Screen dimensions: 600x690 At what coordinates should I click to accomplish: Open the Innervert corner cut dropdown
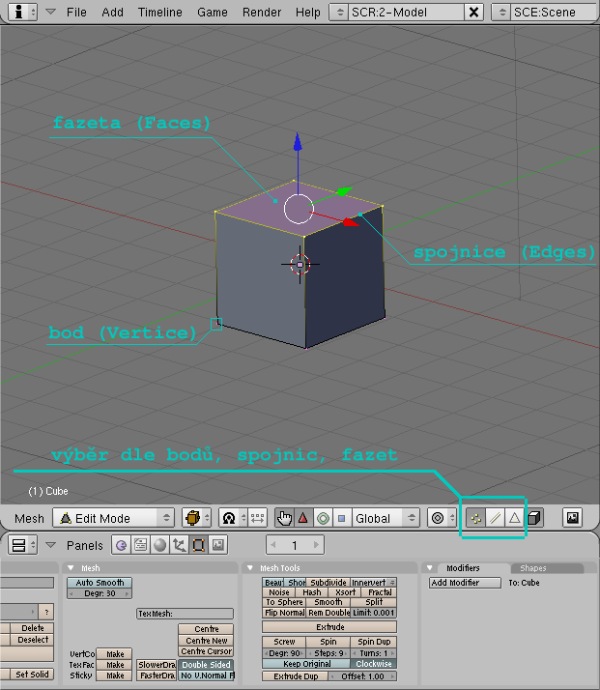click(373, 583)
